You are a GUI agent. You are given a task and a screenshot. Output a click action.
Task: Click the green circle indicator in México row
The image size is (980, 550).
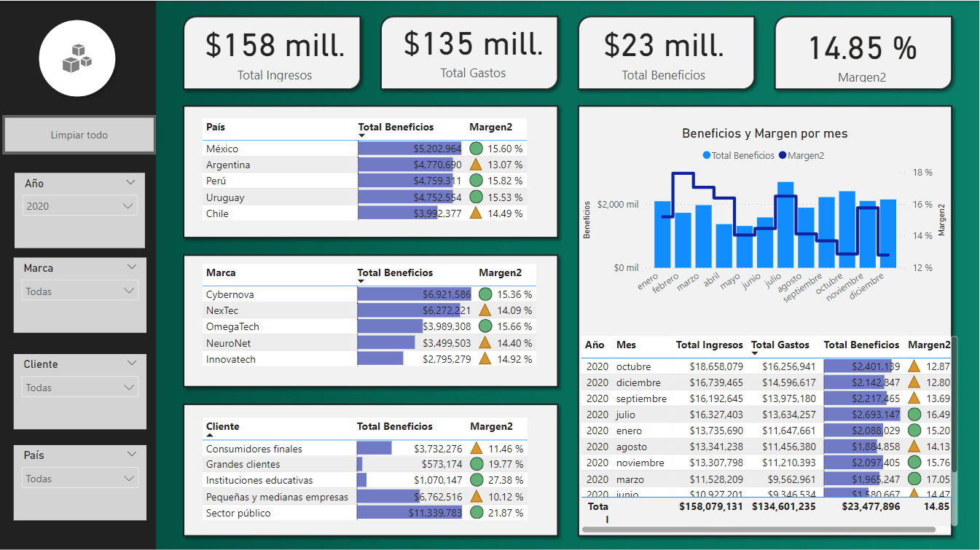[477, 149]
